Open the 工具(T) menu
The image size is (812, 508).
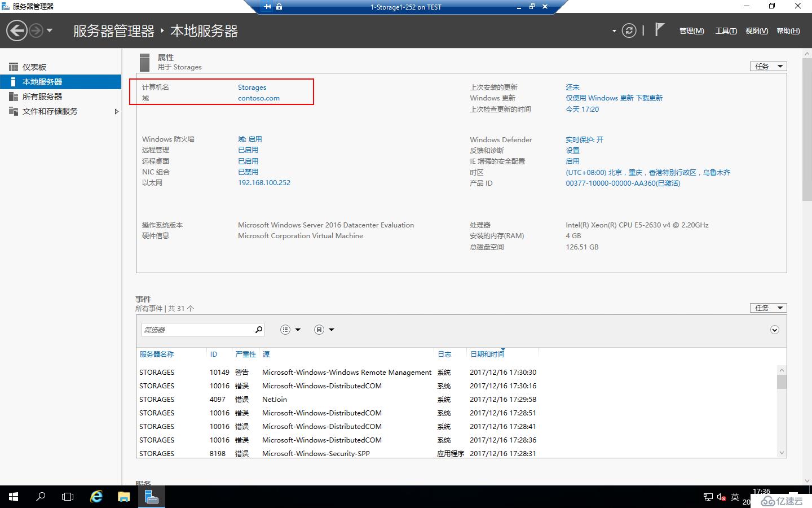coord(726,31)
